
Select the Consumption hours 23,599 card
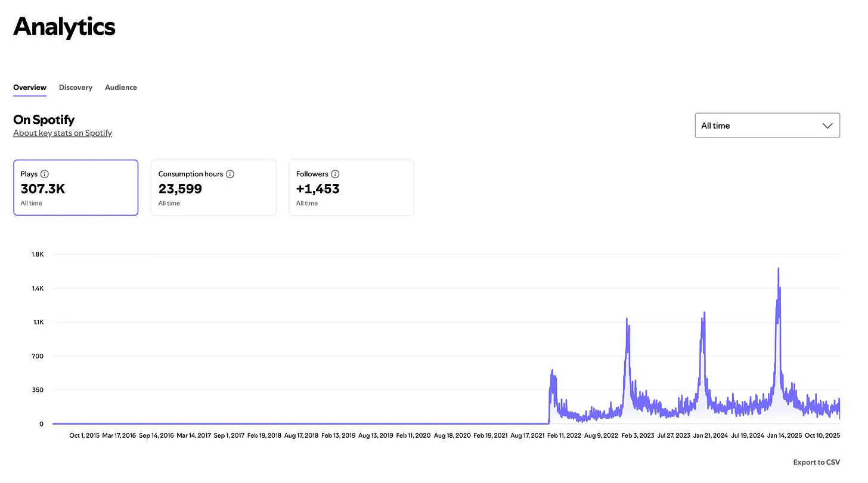pyautogui.click(x=213, y=188)
